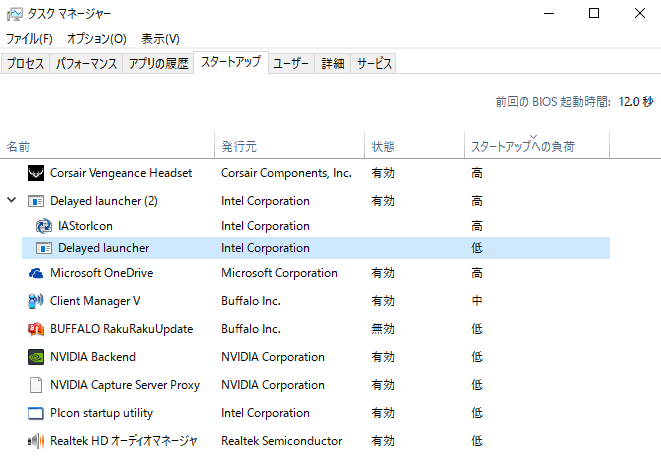This screenshot has height=468, width=661.
Task: Open the 表示(V) menu
Action: tap(160, 39)
